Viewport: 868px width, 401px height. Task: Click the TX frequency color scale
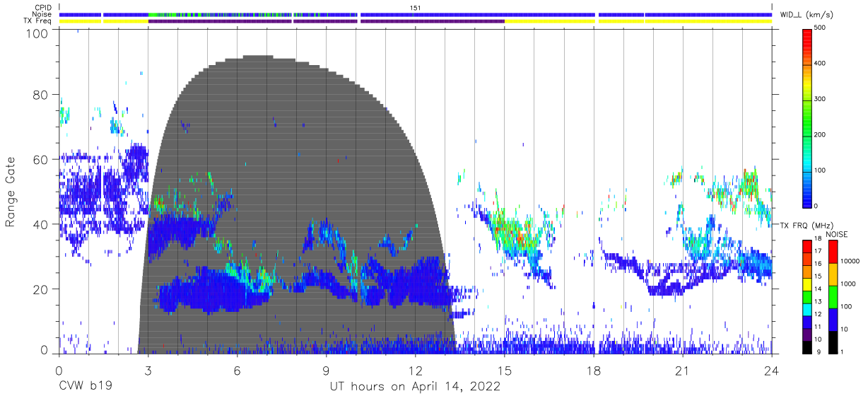808,296
